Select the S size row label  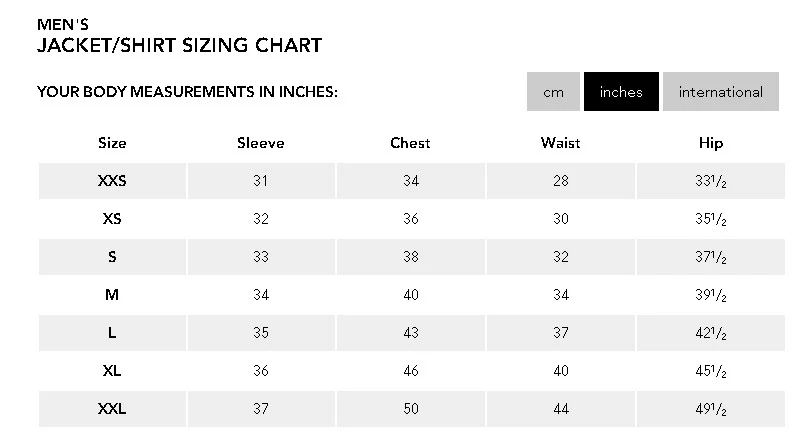click(112, 257)
